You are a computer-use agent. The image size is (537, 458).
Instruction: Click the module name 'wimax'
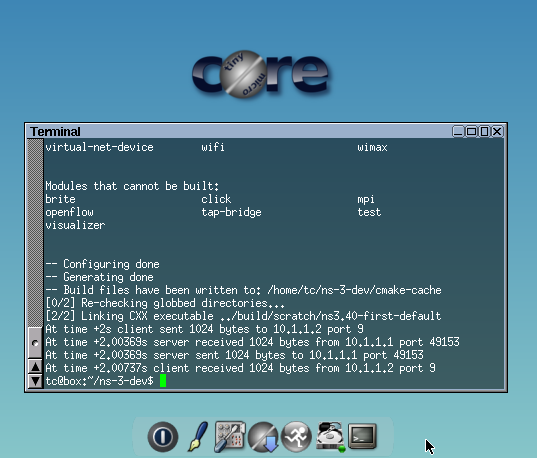(372, 147)
